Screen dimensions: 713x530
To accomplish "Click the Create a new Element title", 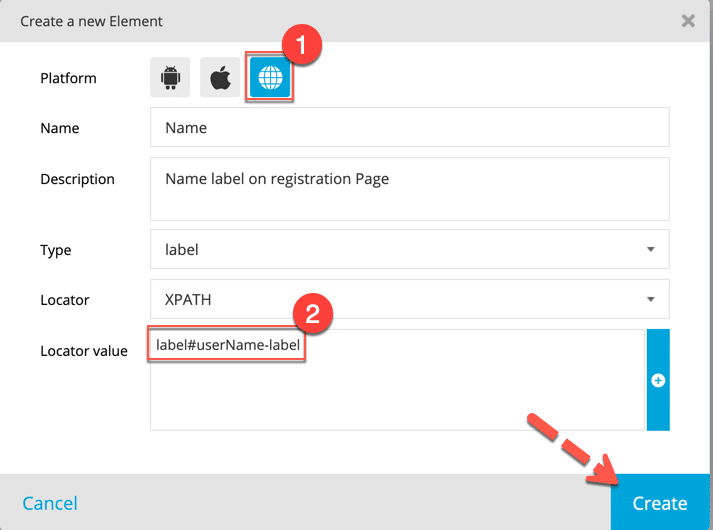I will pyautogui.click(x=91, y=21).
